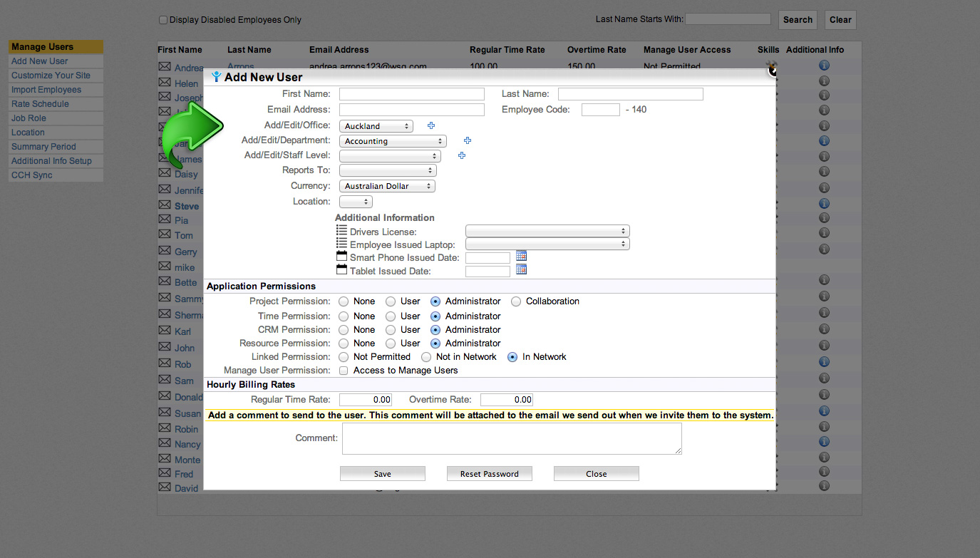
Task: Open calendar for Tablet Issued Date
Action: pyautogui.click(x=521, y=269)
